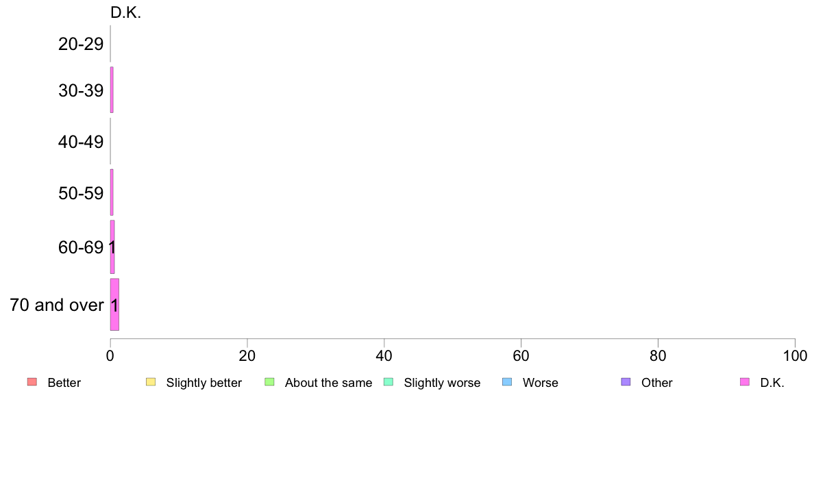Click the Slightly worse teal legend swatch

coord(388,382)
